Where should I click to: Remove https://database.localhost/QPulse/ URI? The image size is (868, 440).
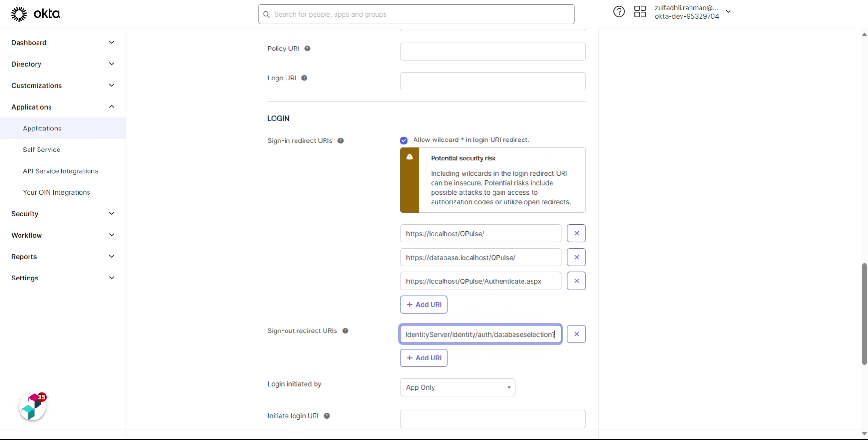point(576,257)
